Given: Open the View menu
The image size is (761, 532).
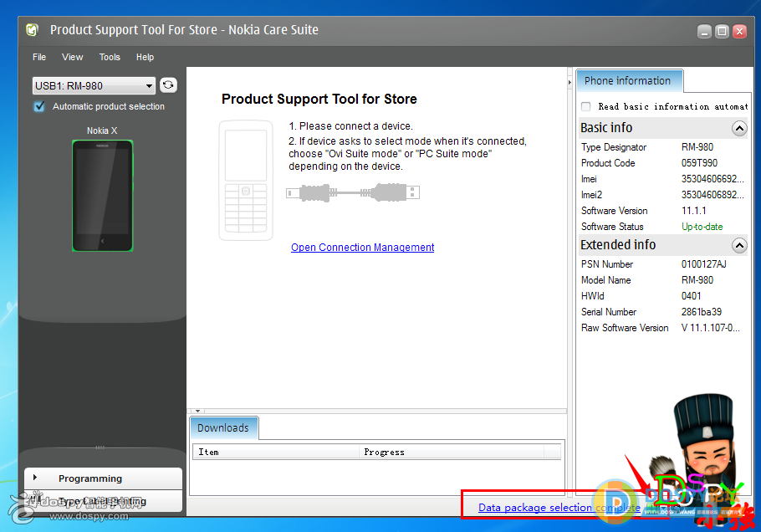Looking at the screenshot, I should tap(72, 57).
